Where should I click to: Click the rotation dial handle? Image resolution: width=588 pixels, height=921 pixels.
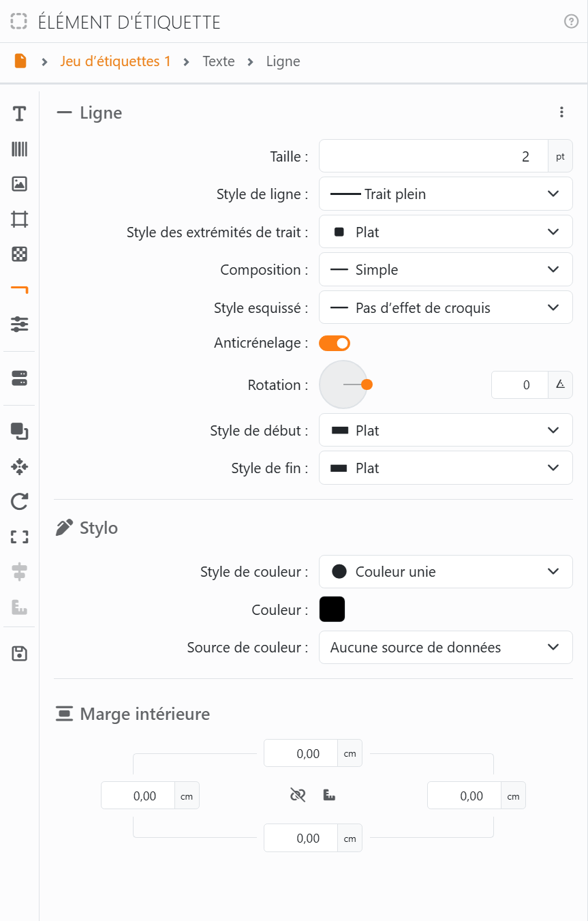(x=367, y=384)
